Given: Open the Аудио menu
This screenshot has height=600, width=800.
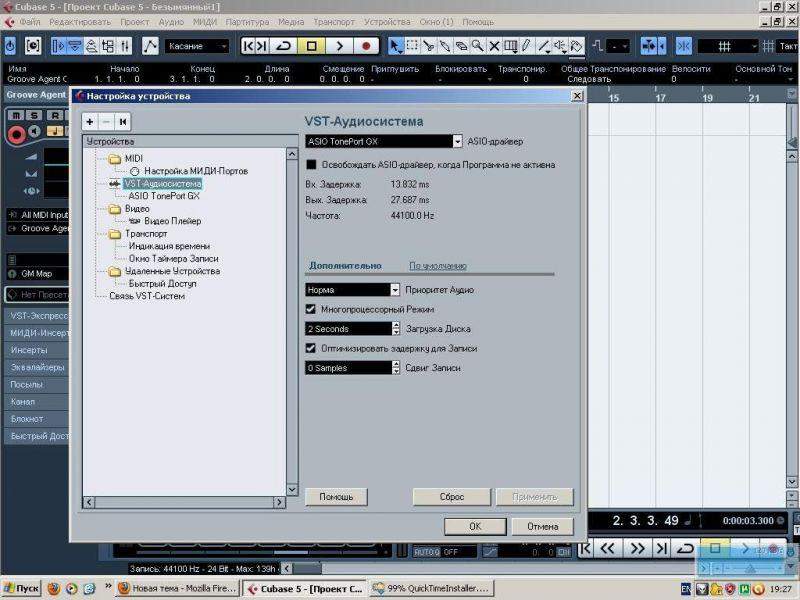Looking at the screenshot, I should click(x=171, y=22).
